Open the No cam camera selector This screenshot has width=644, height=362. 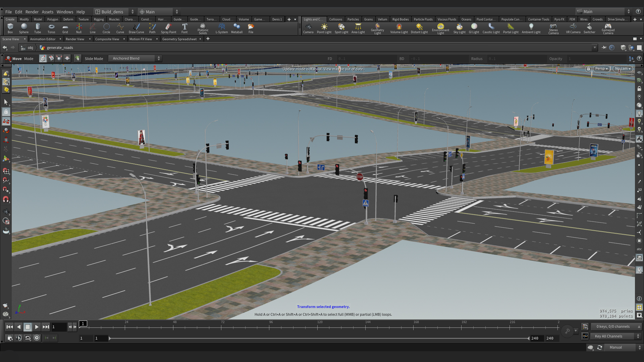point(623,69)
